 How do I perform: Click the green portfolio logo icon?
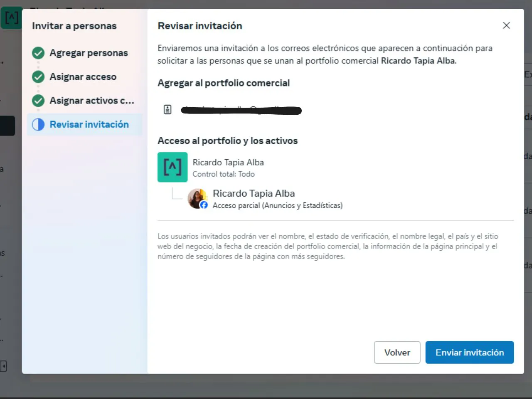point(172,167)
